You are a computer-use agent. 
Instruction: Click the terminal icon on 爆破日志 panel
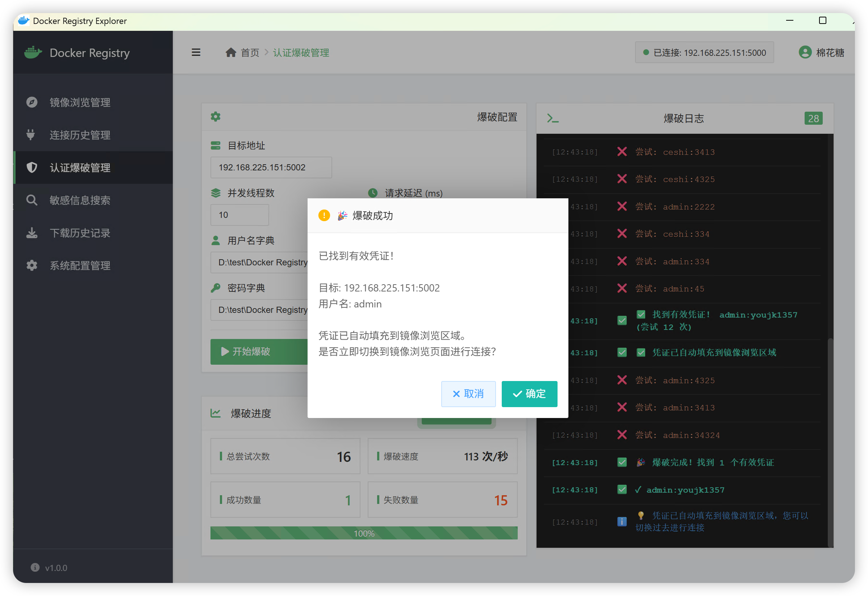(x=554, y=118)
